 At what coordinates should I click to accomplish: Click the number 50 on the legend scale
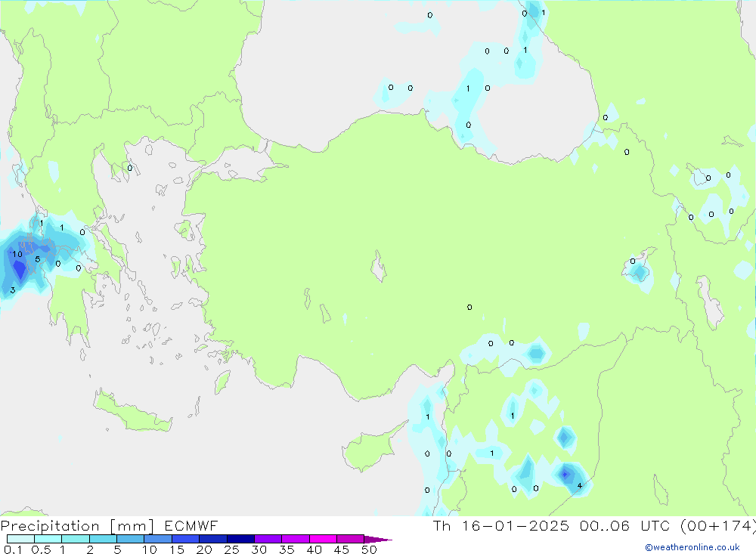tap(368, 549)
